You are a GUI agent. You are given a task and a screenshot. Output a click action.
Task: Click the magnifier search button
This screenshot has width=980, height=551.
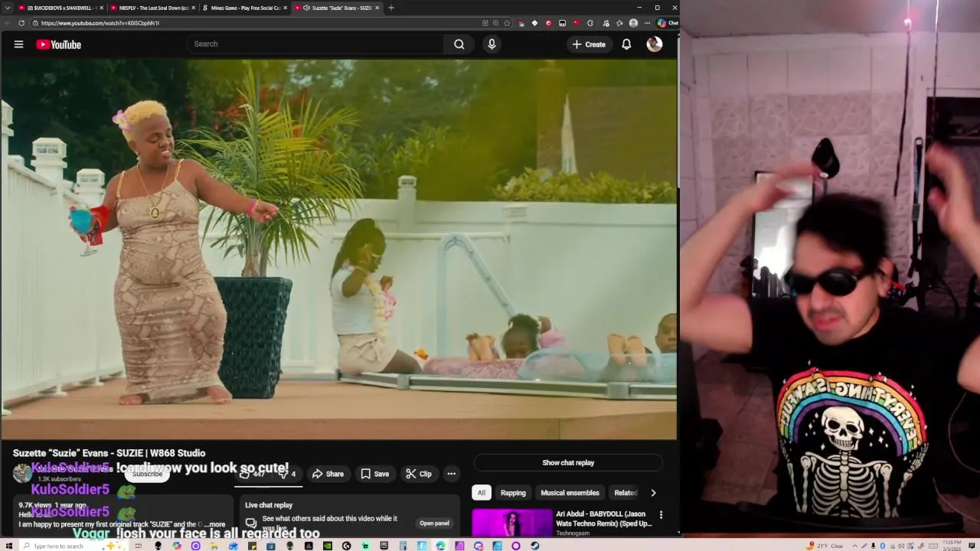pos(459,44)
